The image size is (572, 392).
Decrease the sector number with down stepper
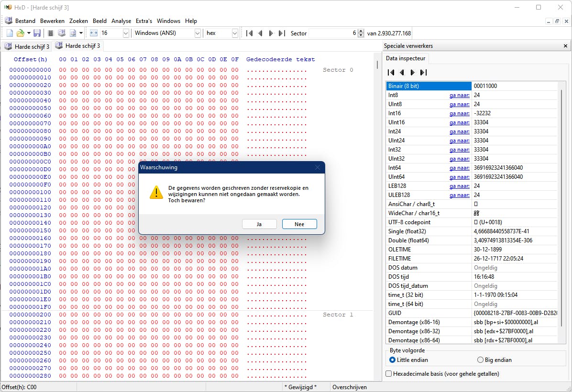361,35
